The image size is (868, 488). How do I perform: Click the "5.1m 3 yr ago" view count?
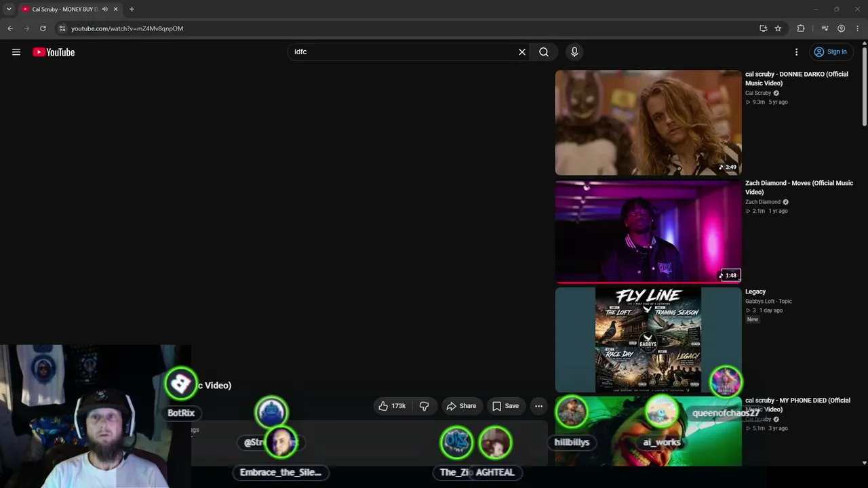(766, 428)
